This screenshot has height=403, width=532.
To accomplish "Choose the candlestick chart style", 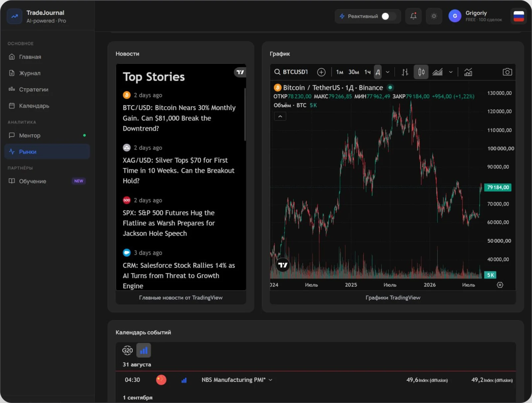I will (421, 72).
